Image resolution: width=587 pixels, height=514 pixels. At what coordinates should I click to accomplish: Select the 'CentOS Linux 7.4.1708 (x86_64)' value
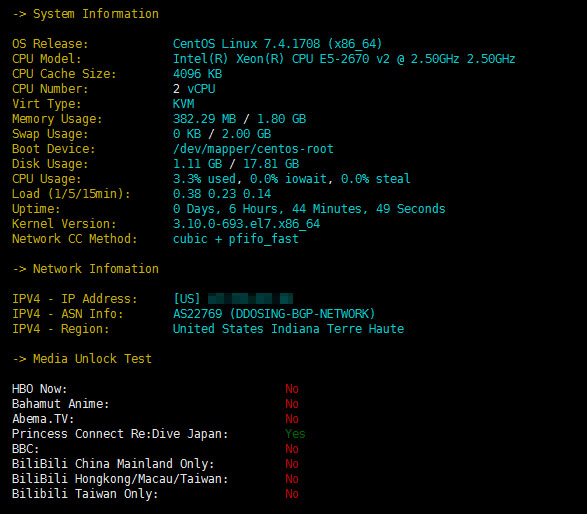click(x=277, y=44)
